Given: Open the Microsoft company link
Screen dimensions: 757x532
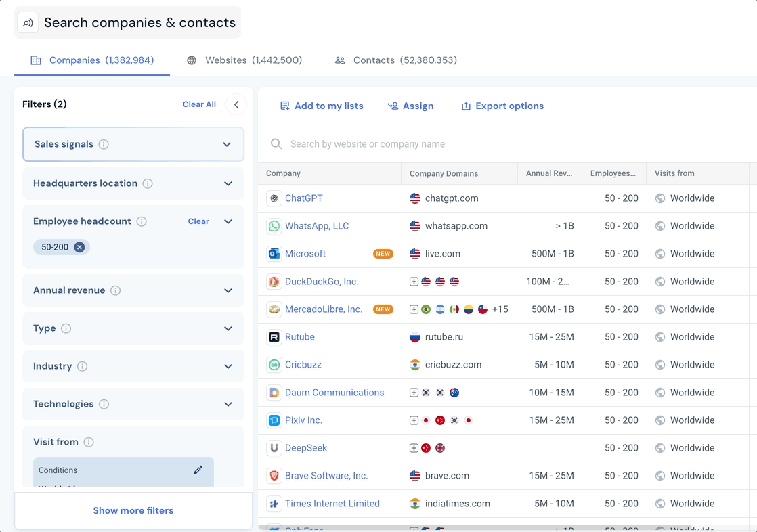Looking at the screenshot, I should click(305, 254).
